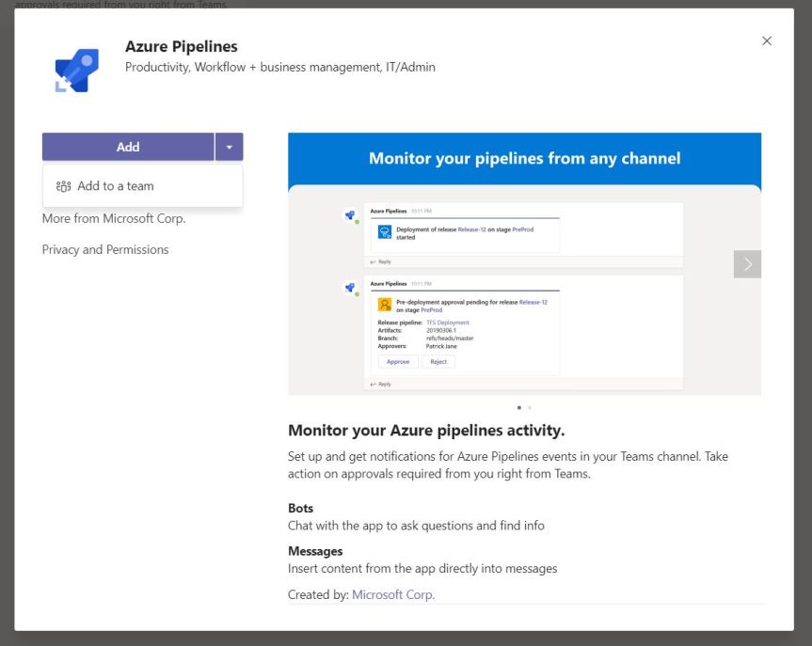Click the Approve button in preview card

(398, 361)
